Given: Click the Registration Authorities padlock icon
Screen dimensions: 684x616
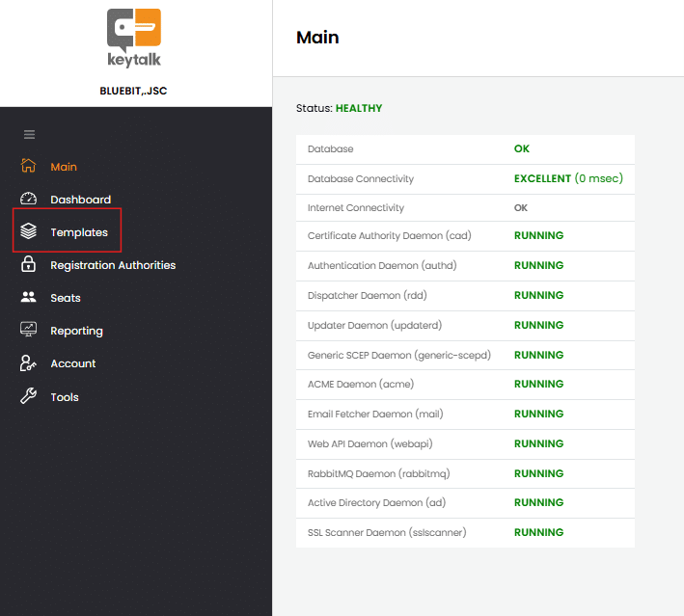Looking at the screenshot, I should pos(29,265).
